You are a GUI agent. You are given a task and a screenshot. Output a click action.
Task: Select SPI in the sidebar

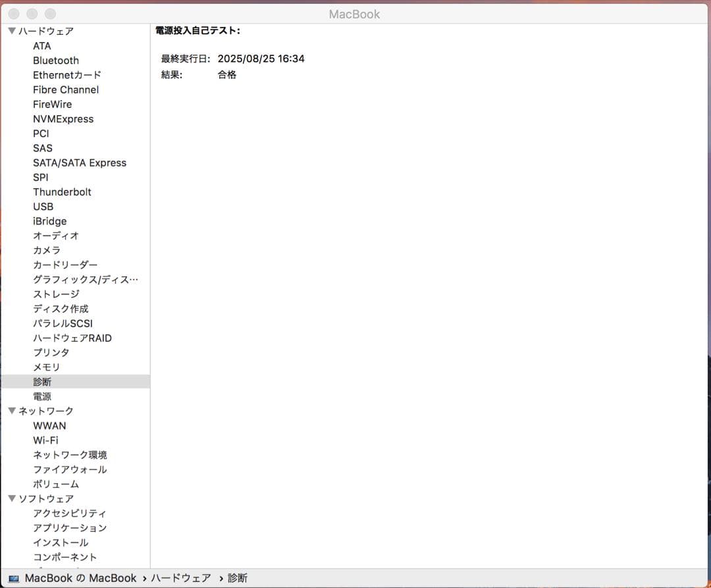40,177
